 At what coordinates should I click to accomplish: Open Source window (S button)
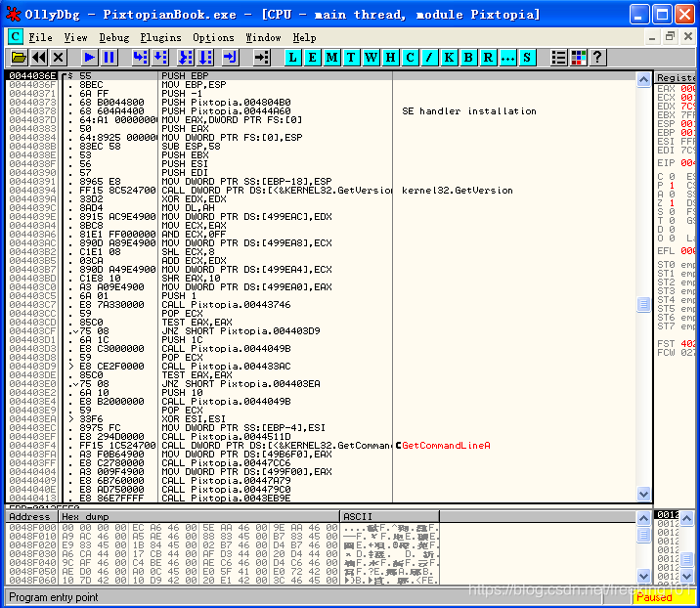pos(527,57)
